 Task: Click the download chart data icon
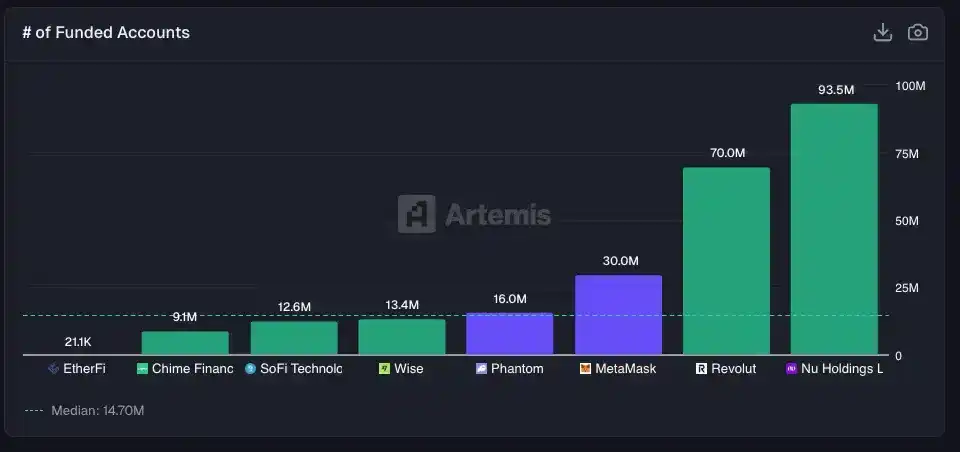(882, 33)
